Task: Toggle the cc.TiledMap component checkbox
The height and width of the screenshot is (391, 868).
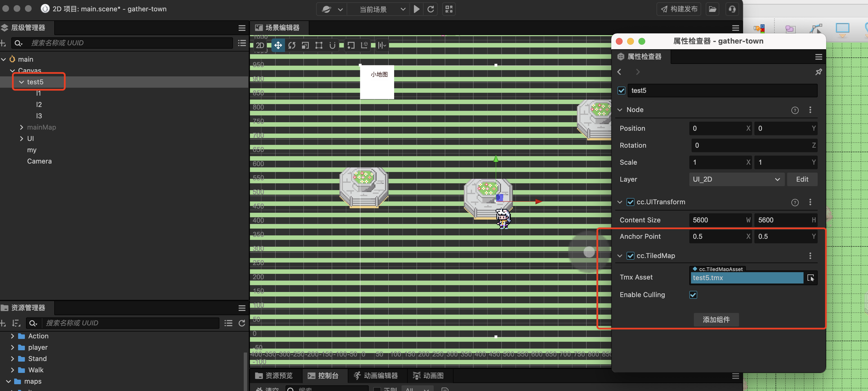Action: click(x=631, y=255)
